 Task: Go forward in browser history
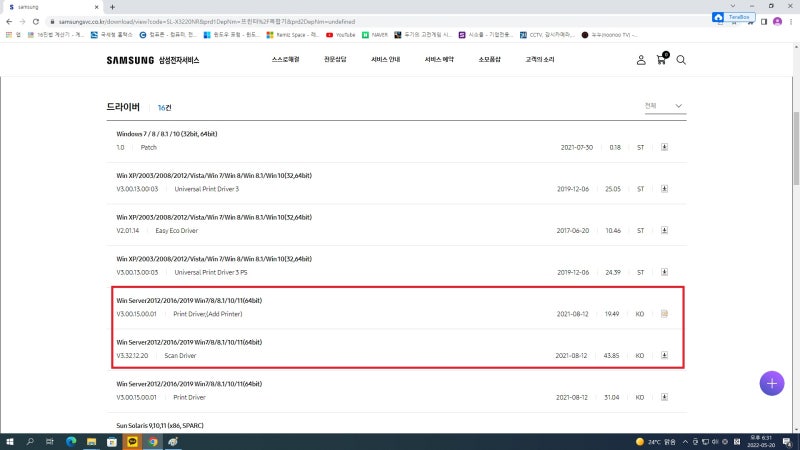pyautogui.click(x=22, y=22)
